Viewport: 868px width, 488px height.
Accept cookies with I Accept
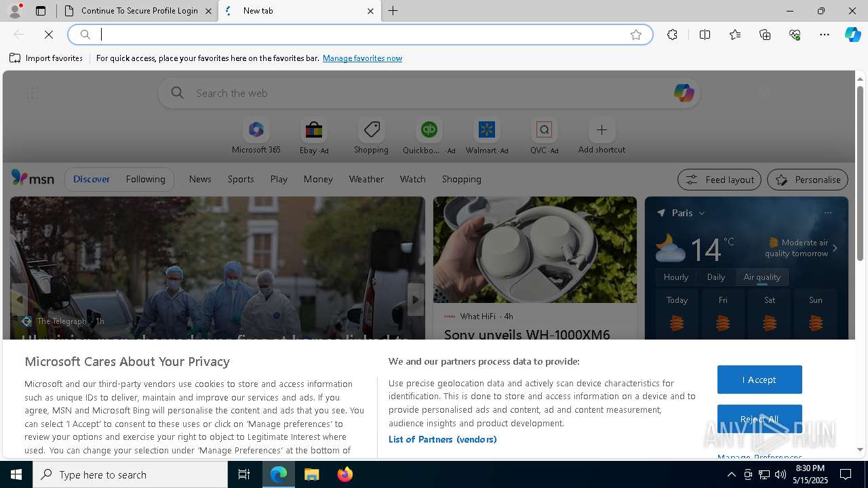tap(759, 380)
